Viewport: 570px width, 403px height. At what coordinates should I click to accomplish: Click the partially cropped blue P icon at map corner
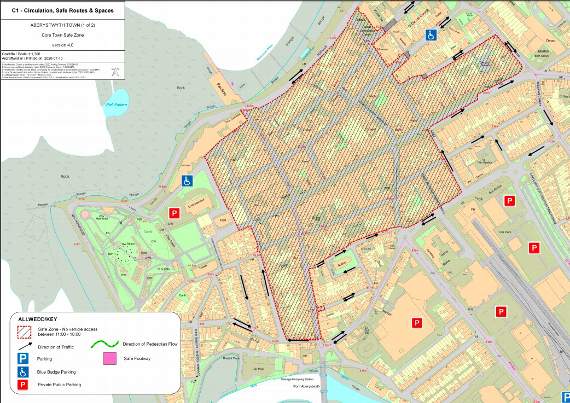[x=565, y=397]
